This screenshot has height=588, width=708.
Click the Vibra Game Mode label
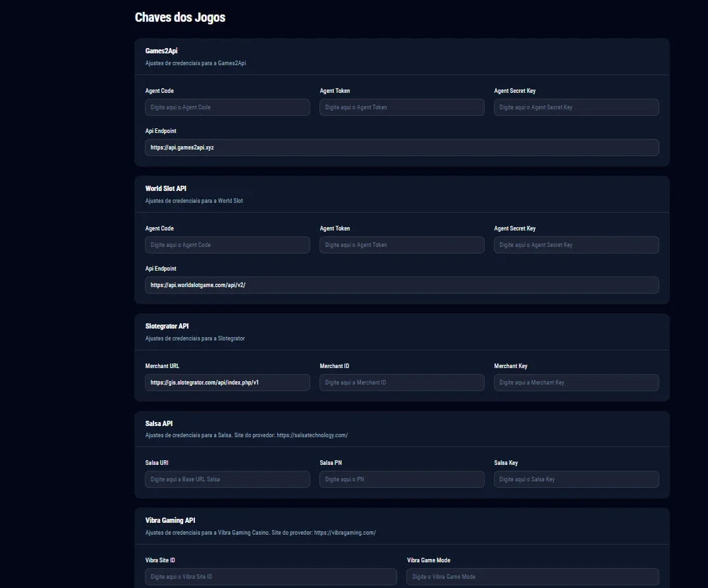pyautogui.click(x=429, y=560)
